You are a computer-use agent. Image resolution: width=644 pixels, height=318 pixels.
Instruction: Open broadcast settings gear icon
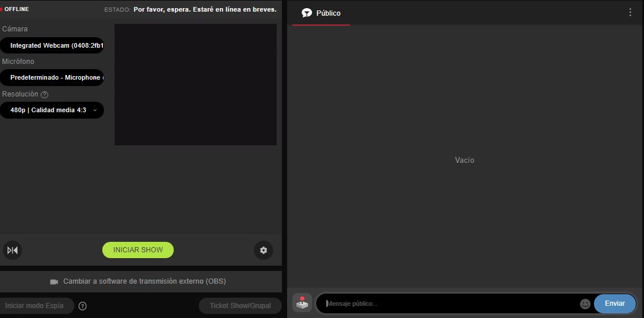[x=263, y=250]
